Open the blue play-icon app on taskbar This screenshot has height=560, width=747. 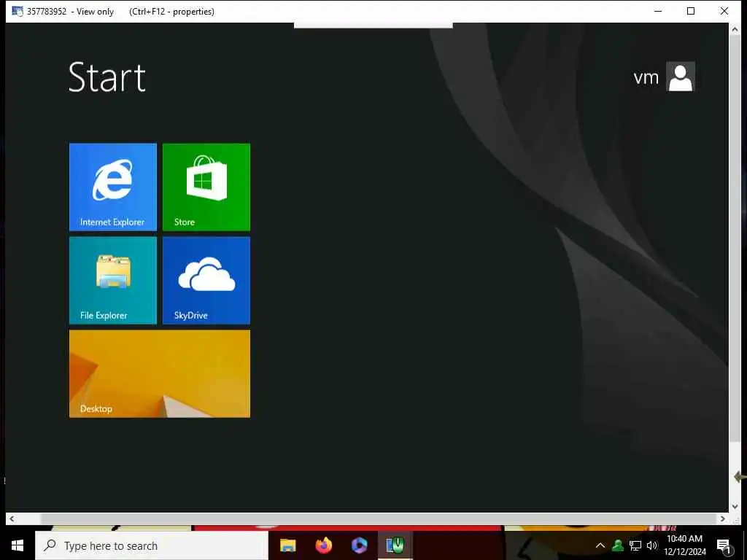click(x=359, y=545)
